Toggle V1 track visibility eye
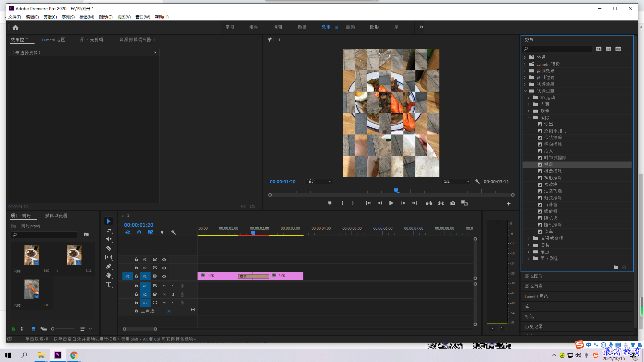The width and height of the screenshot is (644, 362). click(x=164, y=276)
